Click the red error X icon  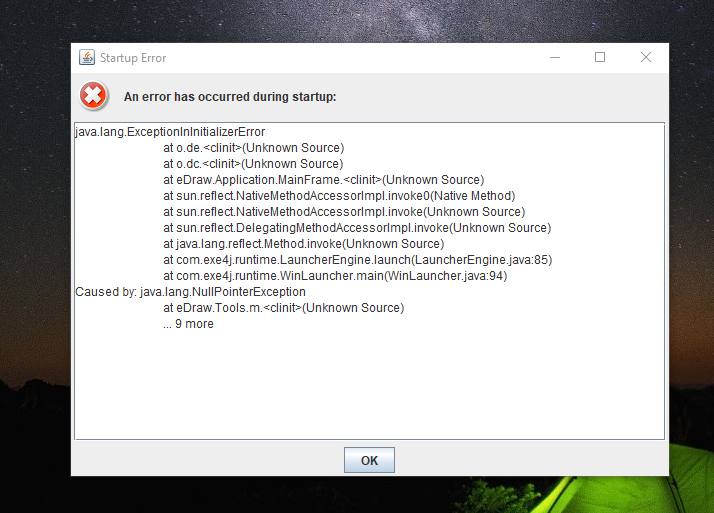[93, 96]
